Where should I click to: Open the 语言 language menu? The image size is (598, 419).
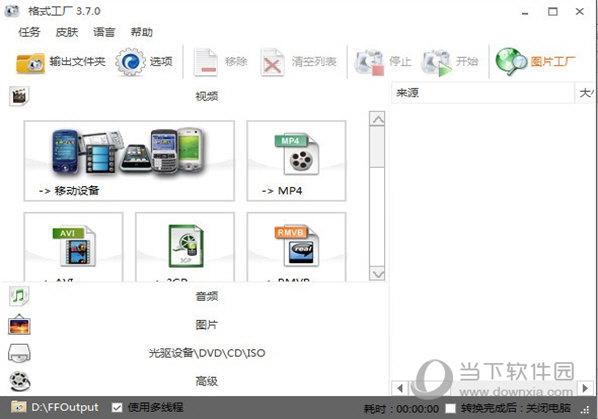pos(104,32)
